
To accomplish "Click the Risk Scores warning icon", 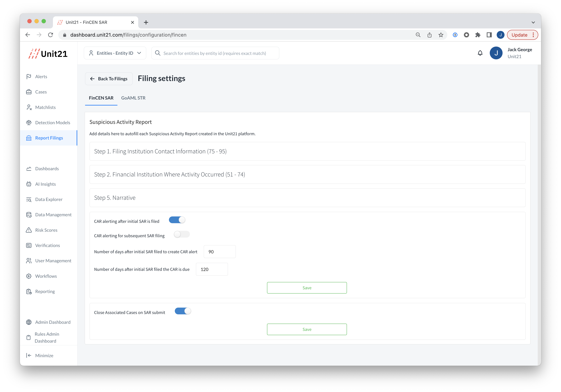I will coord(29,230).
